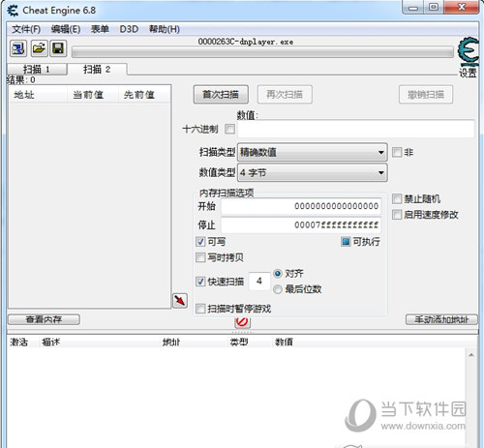Click the Cheat Engine title bar icon
Image resolution: width=484 pixels, height=448 pixels.
tap(13, 11)
